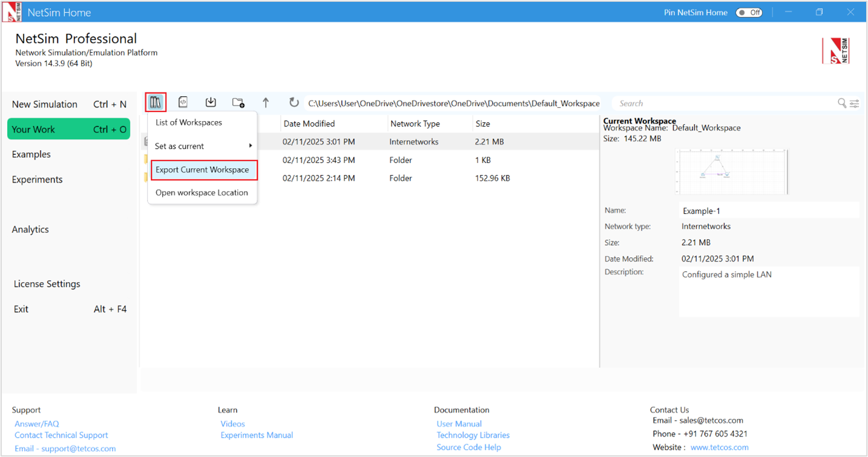Open Experiments Manual link
Image resolution: width=868 pixels, height=457 pixels.
tap(257, 435)
